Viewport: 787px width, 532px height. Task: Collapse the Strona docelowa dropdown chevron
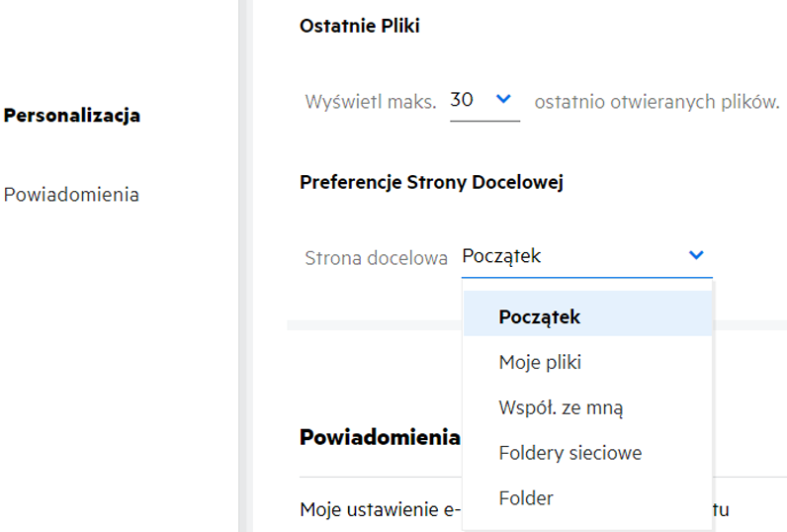pyautogui.click(x=696, y=256)
